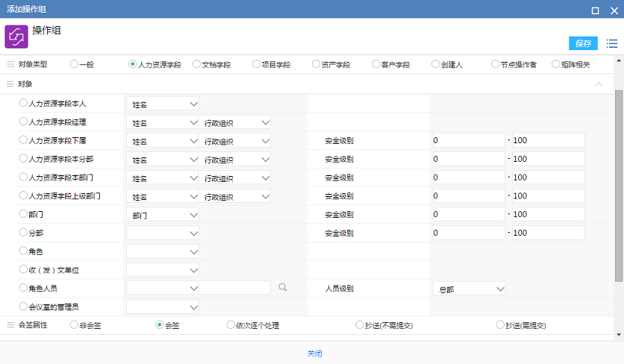Choose the 角色 radio option
The height and width of the screenshot is (364, 624).
pos(23,251)
